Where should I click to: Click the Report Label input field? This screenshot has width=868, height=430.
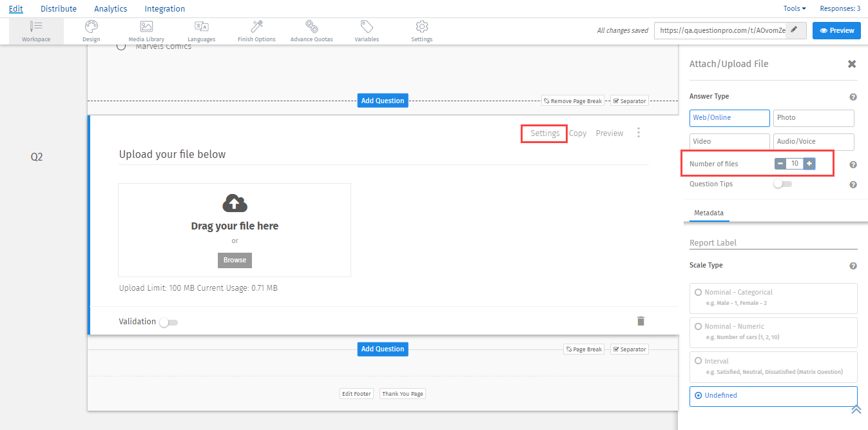click(773, 243)
